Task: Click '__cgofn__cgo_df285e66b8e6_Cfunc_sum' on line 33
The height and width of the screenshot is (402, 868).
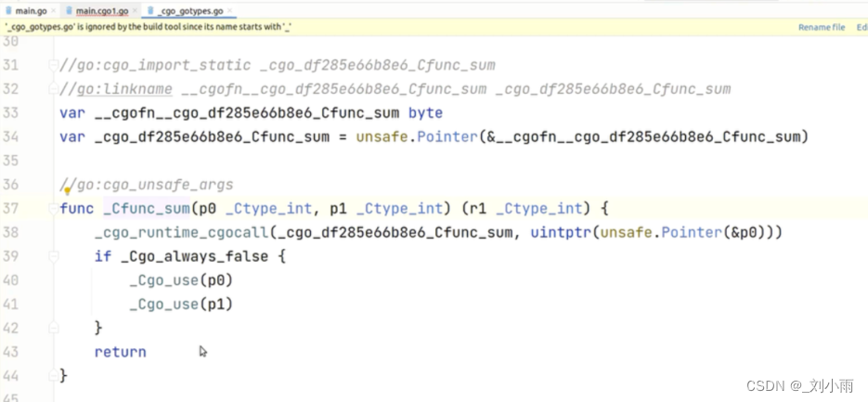Action: click(x=246, y=113)
